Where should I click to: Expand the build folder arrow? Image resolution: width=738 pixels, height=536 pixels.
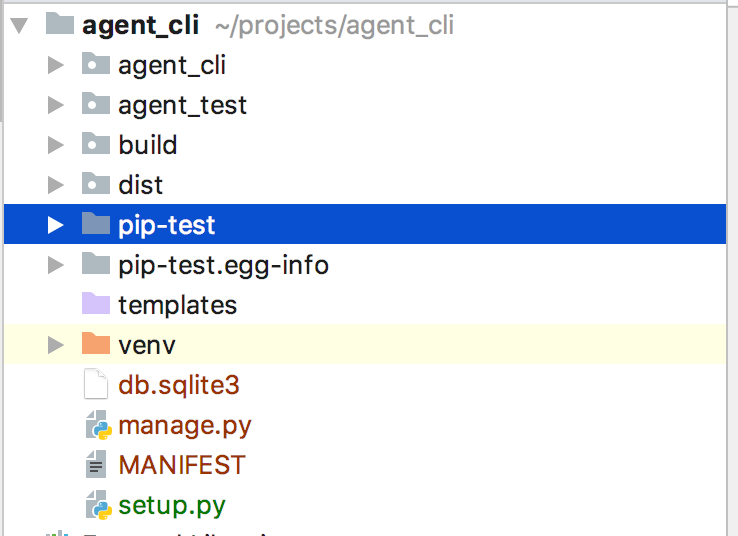pyautogui.click(x=56, y=145)
